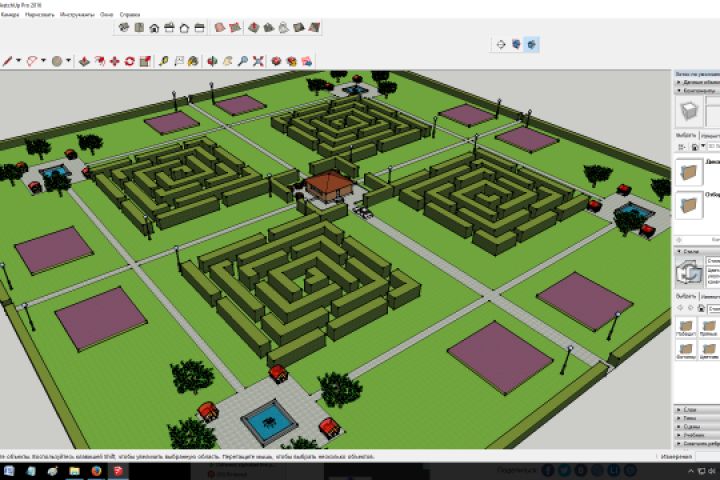Screen dimensions: 720x480
Task: Switch to the Iso view
Action: coord(124,28)
